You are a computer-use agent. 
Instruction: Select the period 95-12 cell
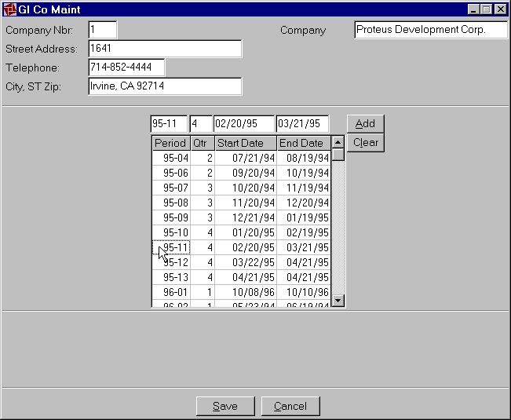pyautogui.click(x=171, y=263)
